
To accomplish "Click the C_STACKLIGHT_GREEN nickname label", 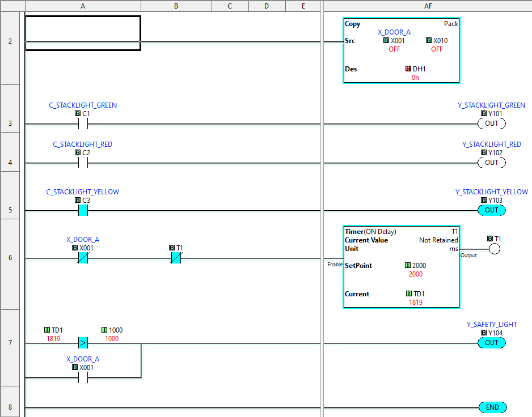I will (83, 105).
